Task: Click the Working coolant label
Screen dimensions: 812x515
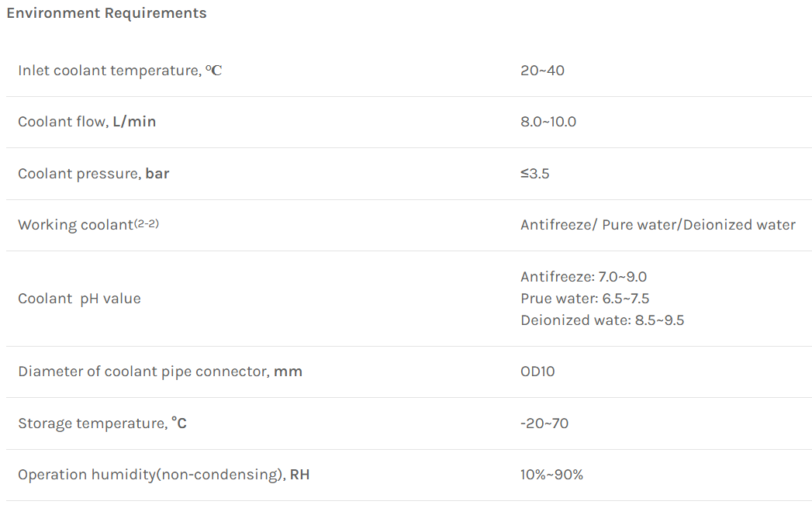Action: (75, 225)
